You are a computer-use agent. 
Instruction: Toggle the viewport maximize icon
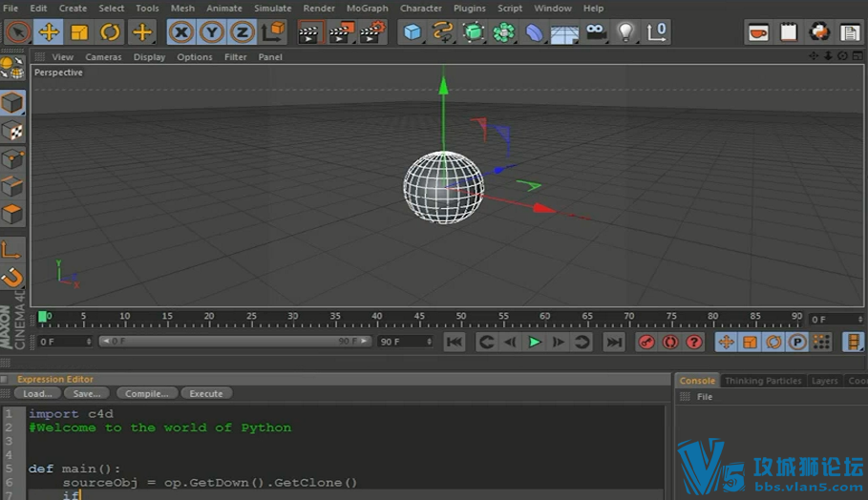(x=857, y=56)
